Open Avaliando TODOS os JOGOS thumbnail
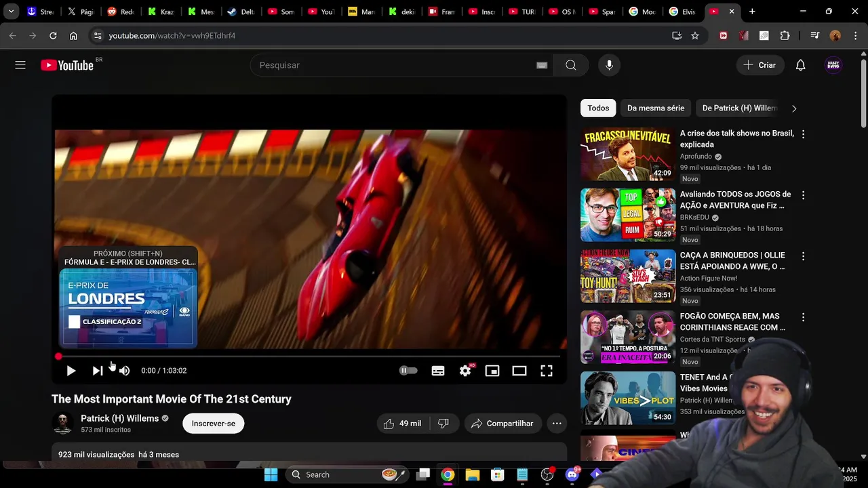This screenshot has width=868, height=488. (628, 215)
